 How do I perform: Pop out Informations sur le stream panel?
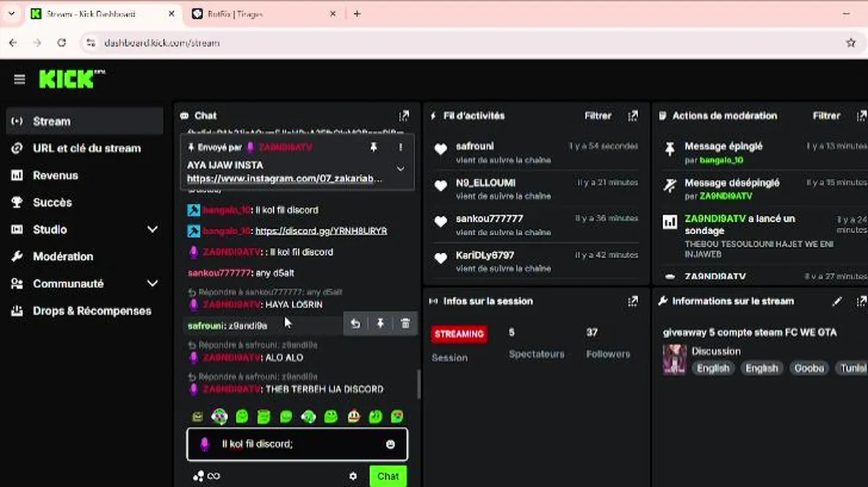pos(861,301)
